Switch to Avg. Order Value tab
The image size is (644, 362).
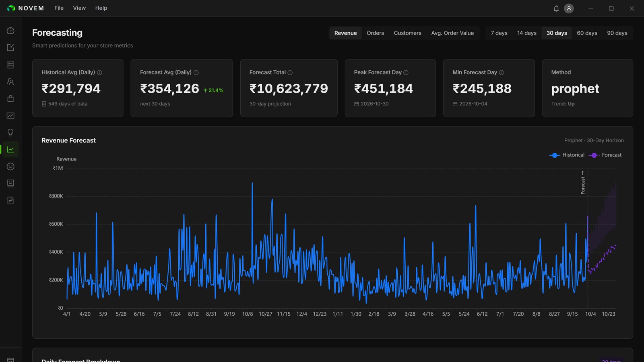tap(452, 33)
